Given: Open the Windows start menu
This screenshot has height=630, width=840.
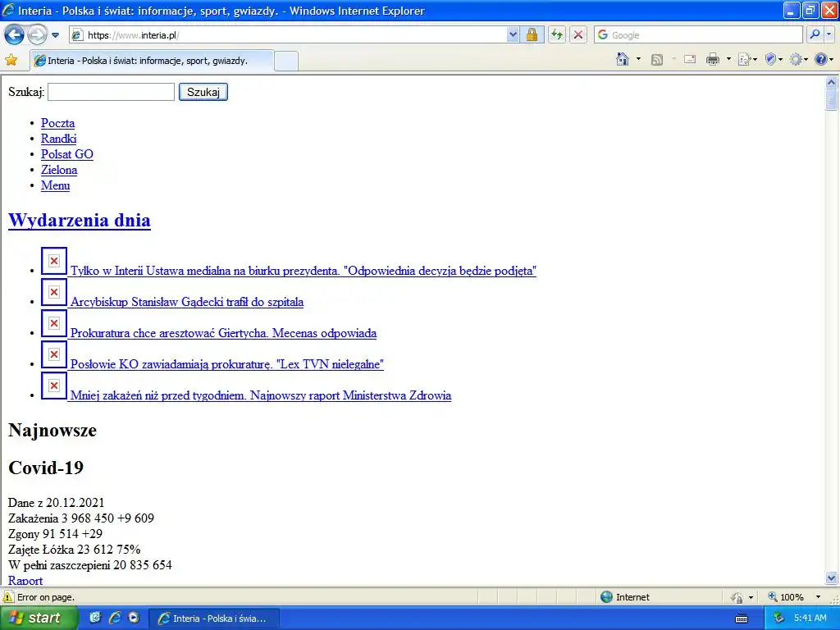Looking at the screenshot, I should pos(39,619).
